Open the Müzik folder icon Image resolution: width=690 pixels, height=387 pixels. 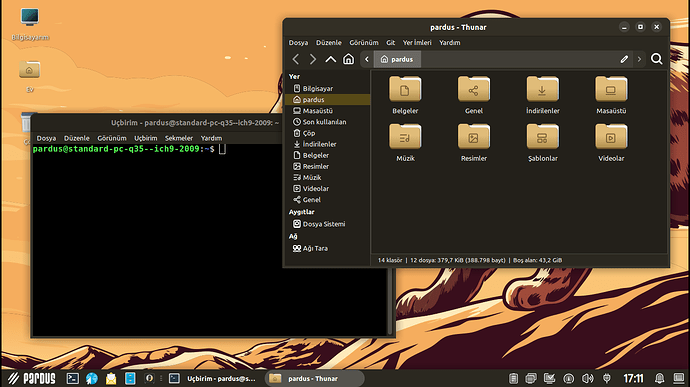405,142
